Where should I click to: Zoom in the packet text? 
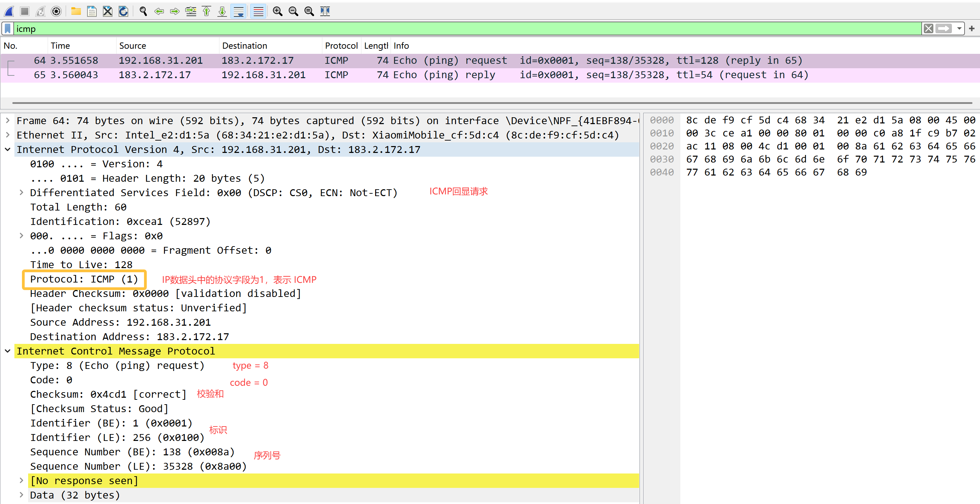pyautogui.click(x=277, y=11)
